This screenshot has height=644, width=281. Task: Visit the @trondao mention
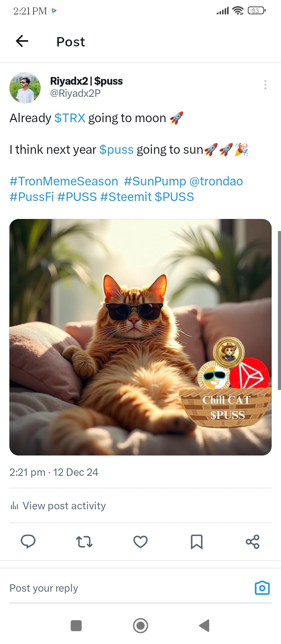[216, 181]
